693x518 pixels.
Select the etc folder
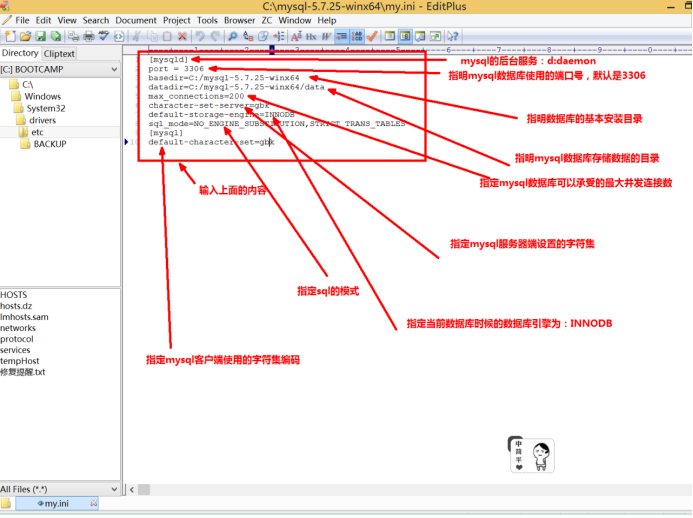pyautogui.click(x=37, y=132)
